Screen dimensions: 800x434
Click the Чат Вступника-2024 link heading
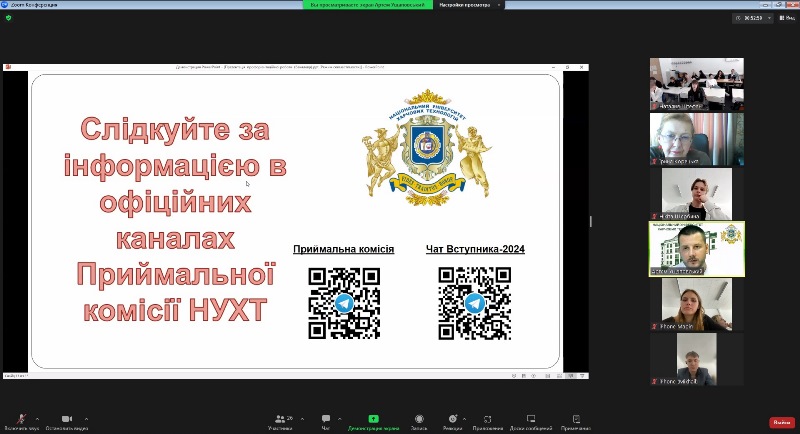475,249
